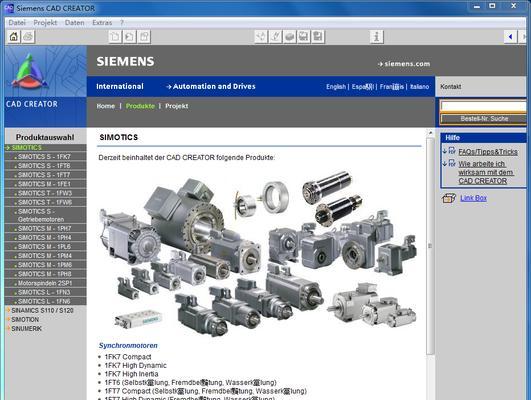531x400 pixels.
Task: Select SIMOTICS L - 1FN6 in tree
Action: point(44,301)
